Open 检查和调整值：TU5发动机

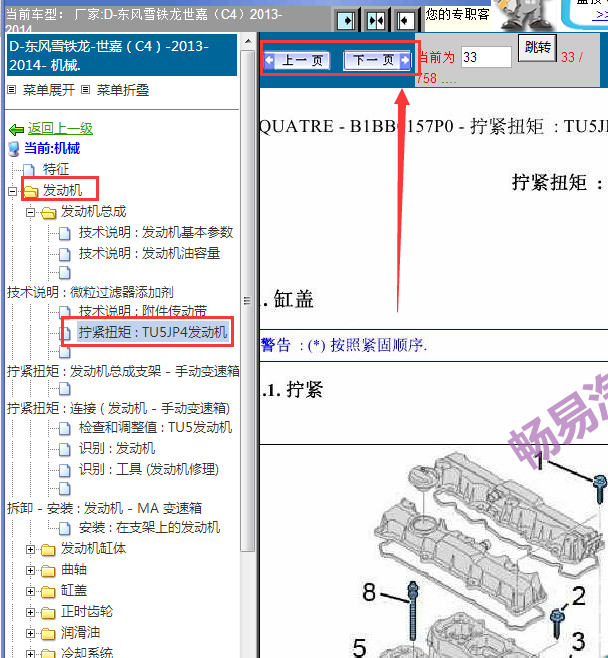(155, 427)
